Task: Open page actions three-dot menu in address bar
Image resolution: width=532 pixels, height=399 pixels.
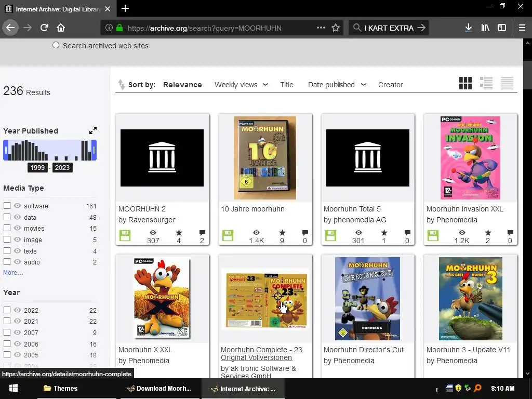Action: pyautogui.click(x=321, y=28)
